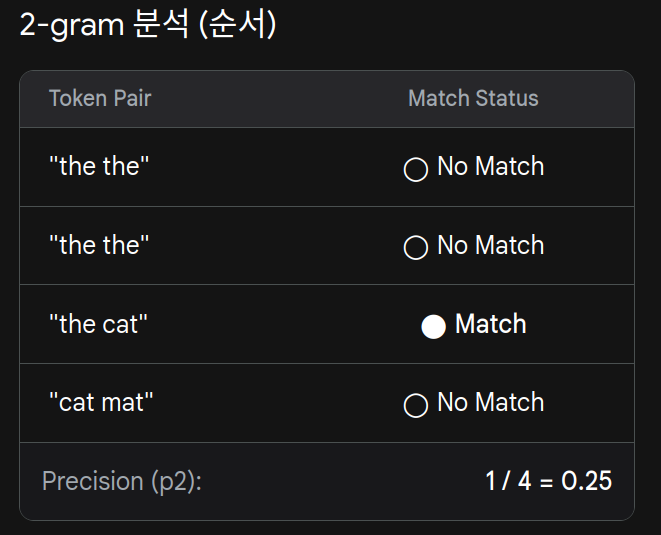Click the No Match text in the "cat mat" row

(x=491, y=403)
